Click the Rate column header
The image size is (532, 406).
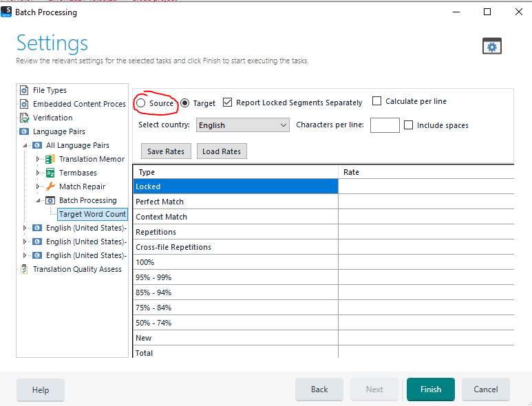426,172
